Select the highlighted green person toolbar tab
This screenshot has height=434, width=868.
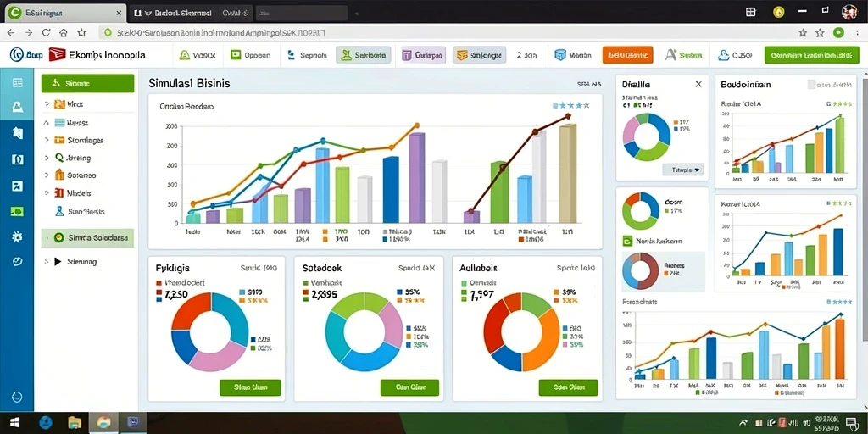pyautogui.click(x=363, y=55)
